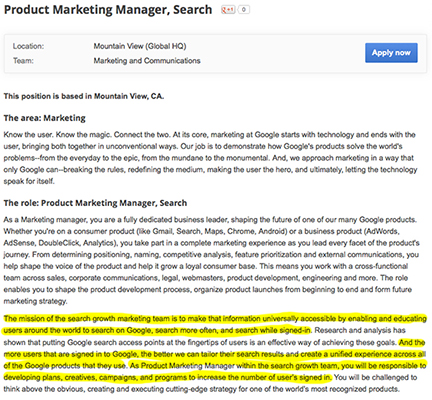
Task: Click the line starting 'AdSense, DoubleClick, Analytics)'
Action: [211, 243]
